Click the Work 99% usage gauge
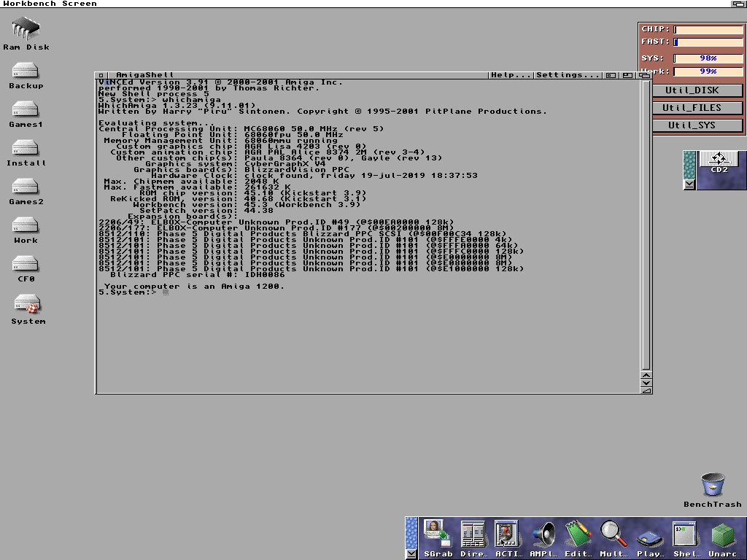This screenshot has width=747, height=560. [708, 71]
